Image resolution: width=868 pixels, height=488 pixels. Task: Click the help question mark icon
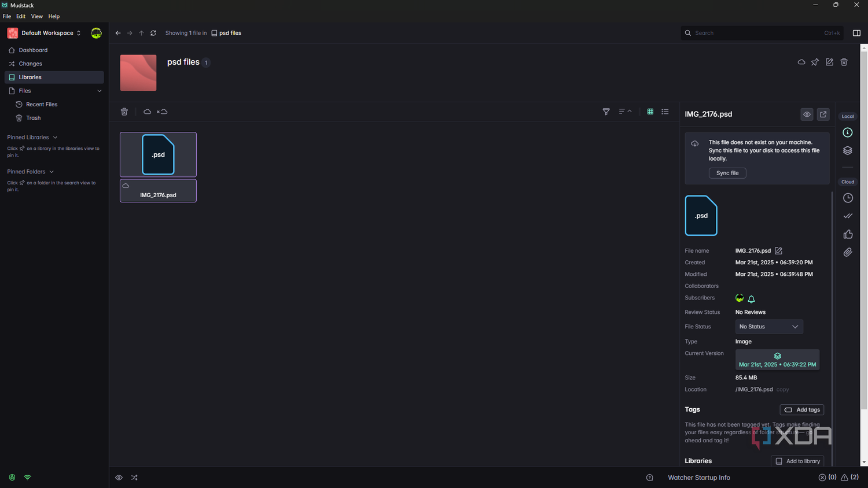click(650, 478)
